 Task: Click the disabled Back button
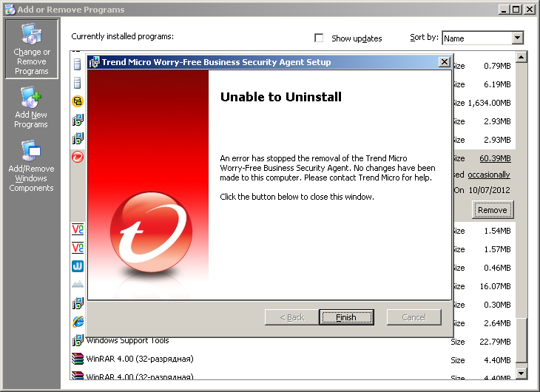[x=291, y=317]
